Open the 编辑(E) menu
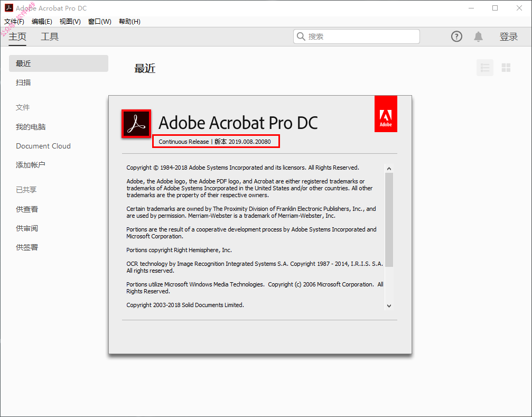The image size is (532, 417). [x=42, y=22]
